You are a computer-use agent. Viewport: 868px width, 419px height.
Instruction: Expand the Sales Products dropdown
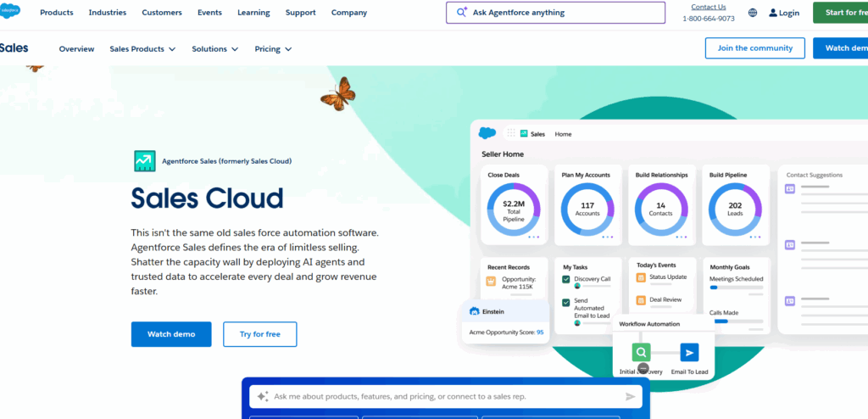pos(142,49)
